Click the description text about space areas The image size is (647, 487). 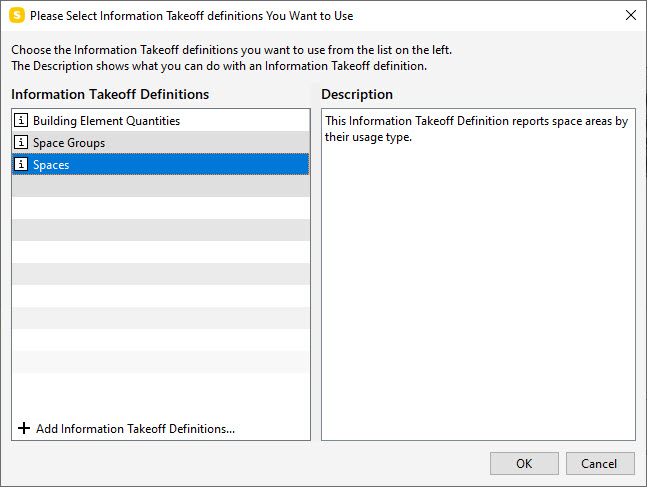(476, 129)
